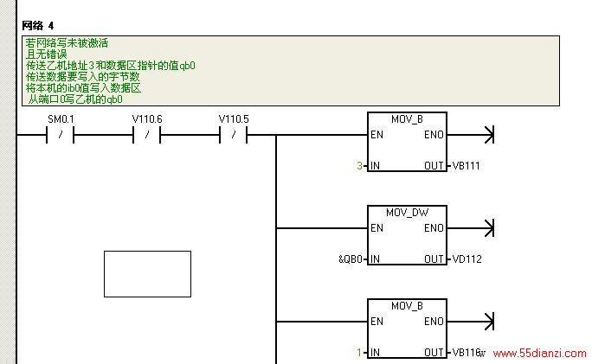This screenshot has height=364, width=592.
Task: Select the ENO arrow of the VB111 MOV_B
Action: click(489, 135)
